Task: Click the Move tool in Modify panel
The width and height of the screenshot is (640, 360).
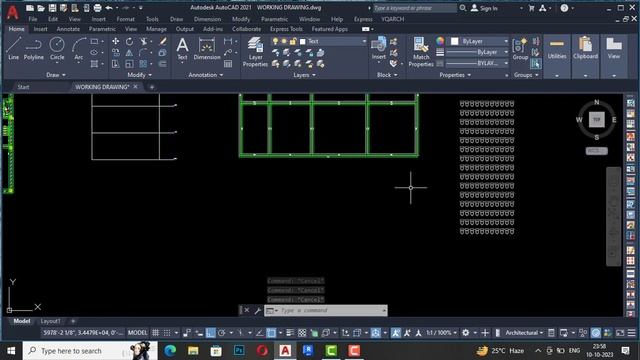Action: click(116, 41)
